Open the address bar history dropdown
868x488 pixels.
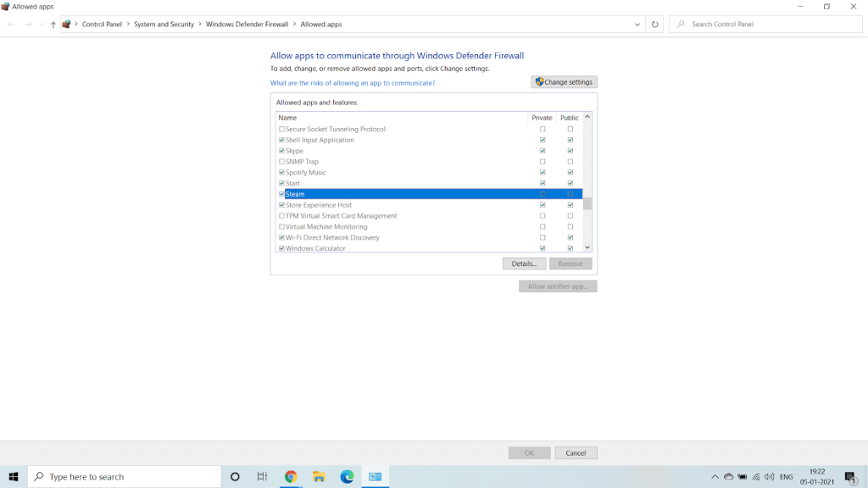point(638,24)
